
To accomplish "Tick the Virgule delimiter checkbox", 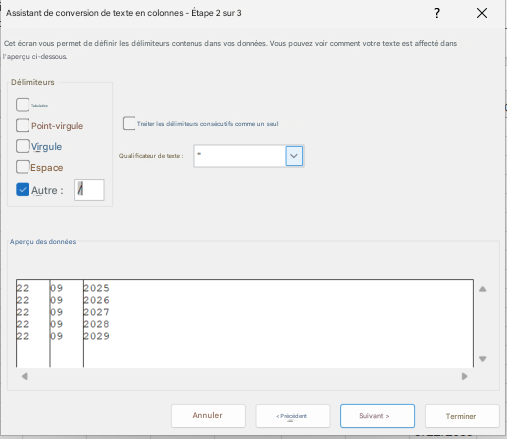I will pos(22,146).
